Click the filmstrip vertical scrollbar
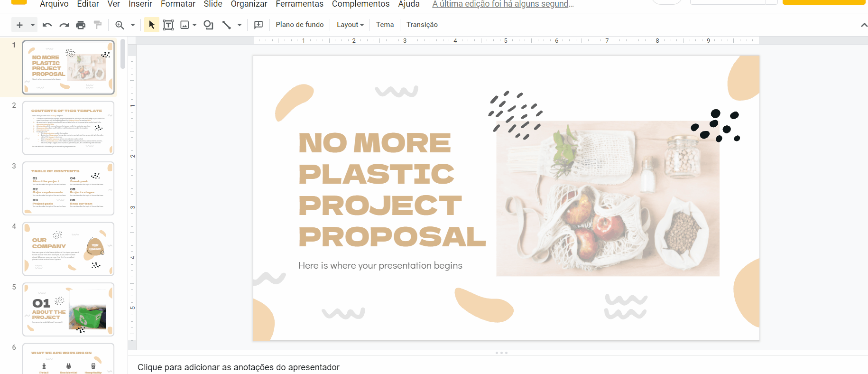 pyautogui.click(x=123, y=54)
